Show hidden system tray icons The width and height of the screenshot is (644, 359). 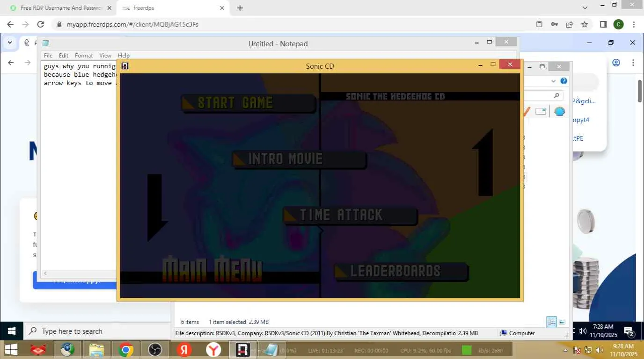click(565, 350)
